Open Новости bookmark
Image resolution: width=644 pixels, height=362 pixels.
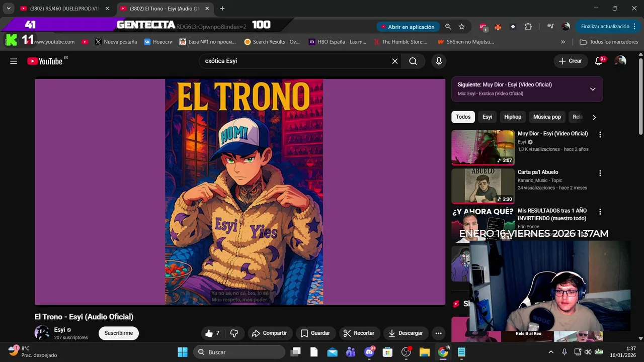tap(158, 42)
